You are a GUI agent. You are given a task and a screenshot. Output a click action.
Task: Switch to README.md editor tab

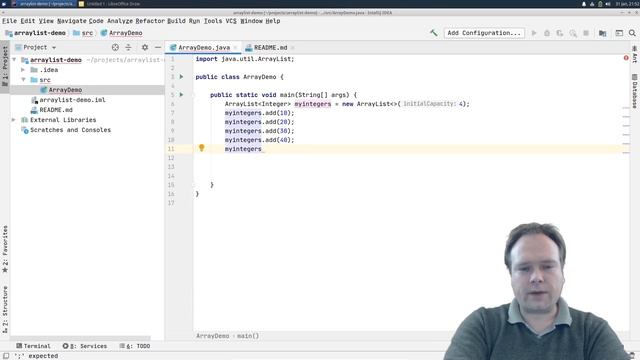point(270,48)
